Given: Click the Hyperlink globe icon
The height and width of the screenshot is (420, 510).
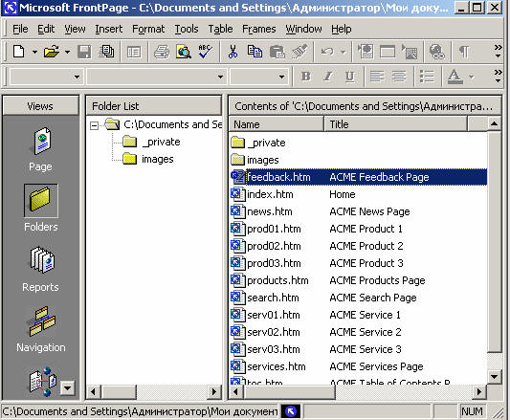Looking at the screenshot, I should coord(437,52).
